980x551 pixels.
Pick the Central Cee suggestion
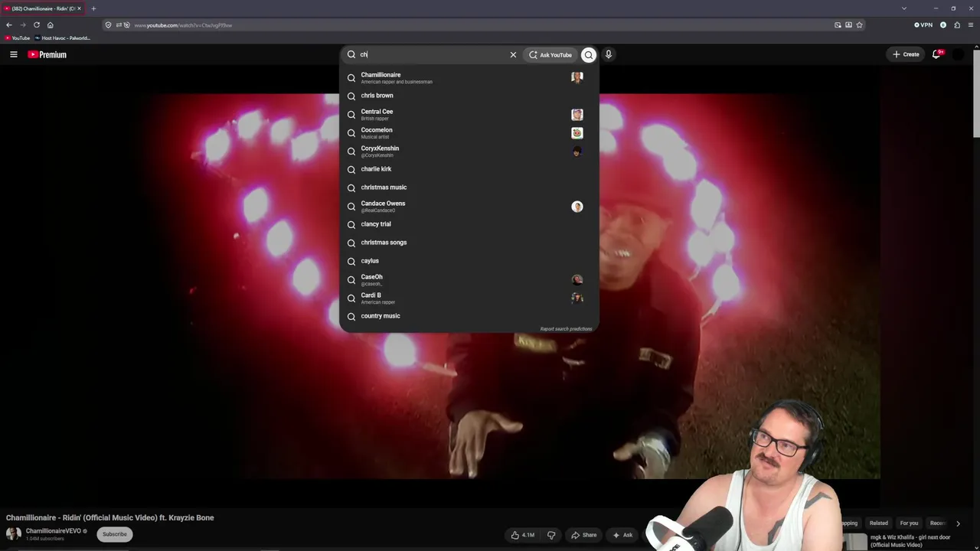(469, 114)
